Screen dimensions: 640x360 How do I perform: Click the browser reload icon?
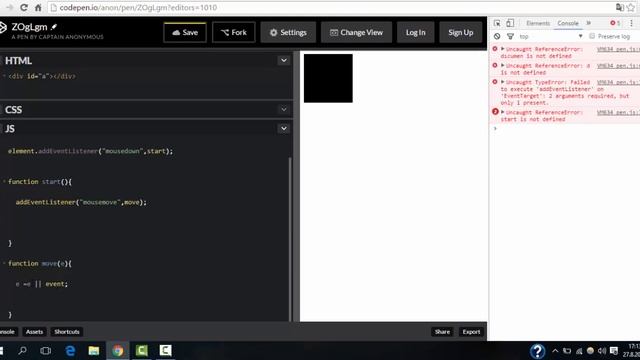(x=24, y=8)
